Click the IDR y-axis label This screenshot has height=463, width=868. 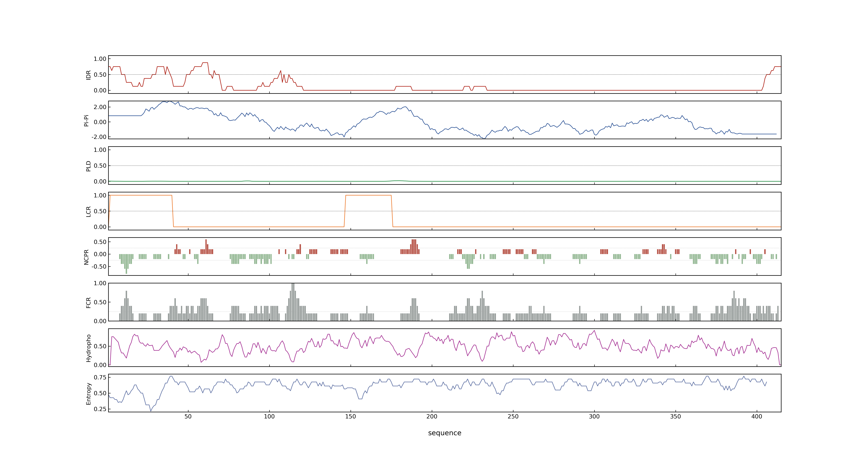coord(88,75)
